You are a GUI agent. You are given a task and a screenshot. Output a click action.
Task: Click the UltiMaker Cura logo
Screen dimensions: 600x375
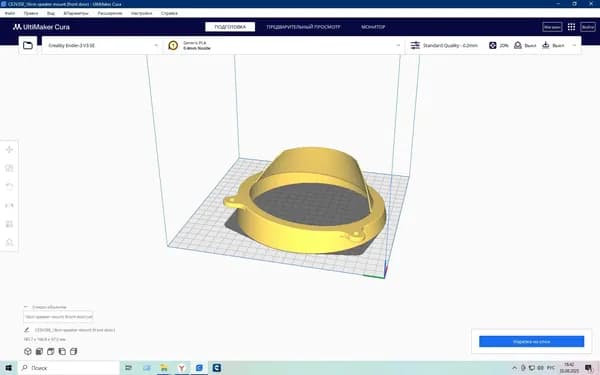click(41, 27)
